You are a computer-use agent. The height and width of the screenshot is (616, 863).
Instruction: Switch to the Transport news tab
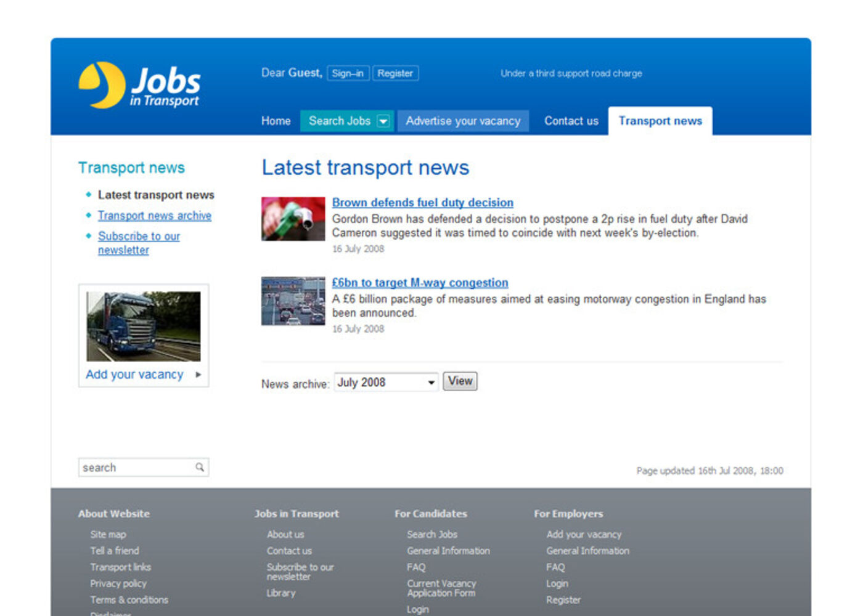tap(660, 121)
